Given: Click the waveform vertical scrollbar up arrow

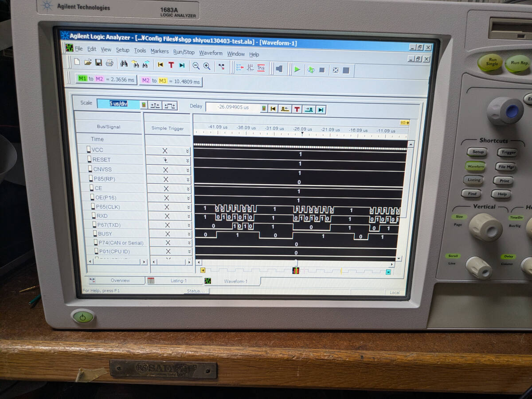Looking at the screenshot, I should tap(410, 144).
